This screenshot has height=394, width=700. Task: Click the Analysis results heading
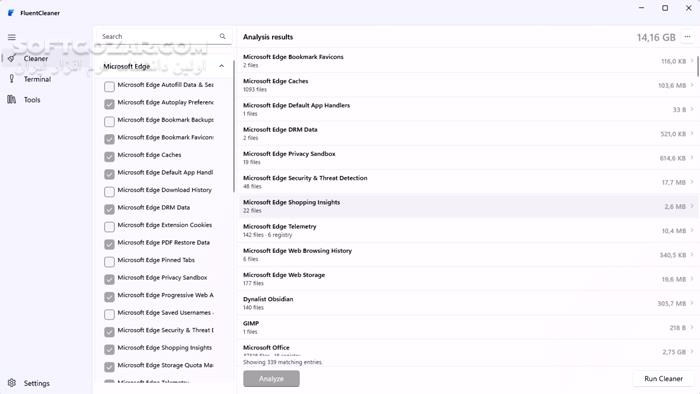point(268,37)
